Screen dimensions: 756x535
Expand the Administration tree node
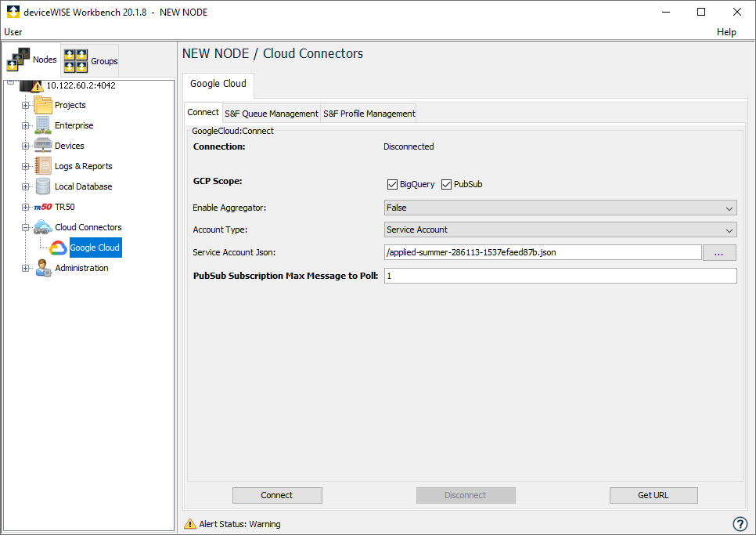pos(25,268)
